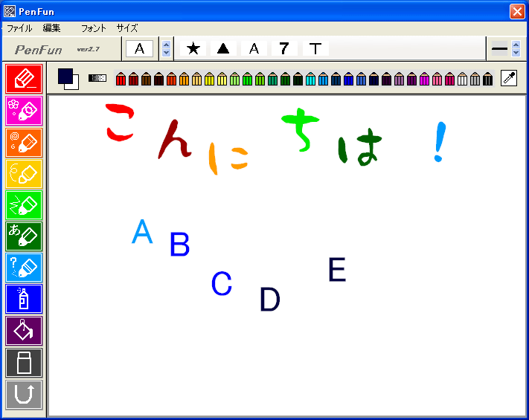Click the white background color swatch
529x420 pixels.
click(x=76, y=86)
